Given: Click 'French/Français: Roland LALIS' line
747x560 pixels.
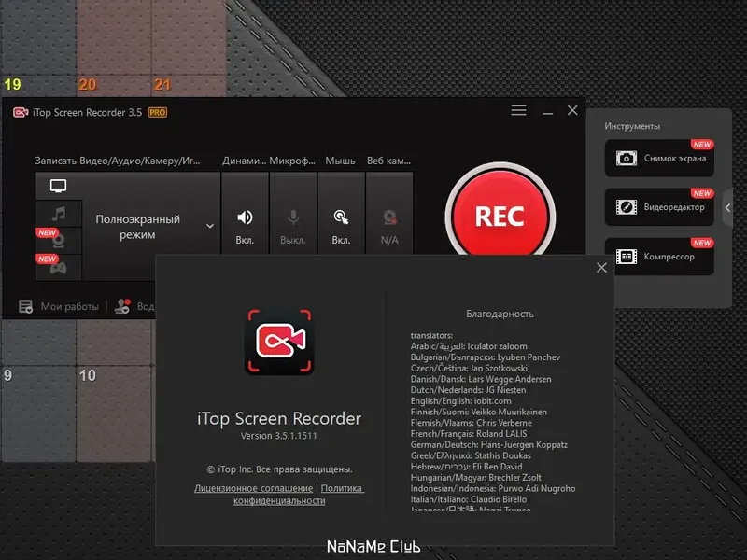Looking at the screenshot, I should coord(469,434).
